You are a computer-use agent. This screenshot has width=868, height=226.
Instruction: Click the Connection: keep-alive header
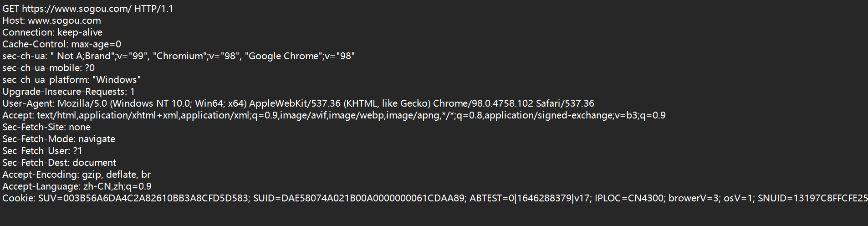52,32
